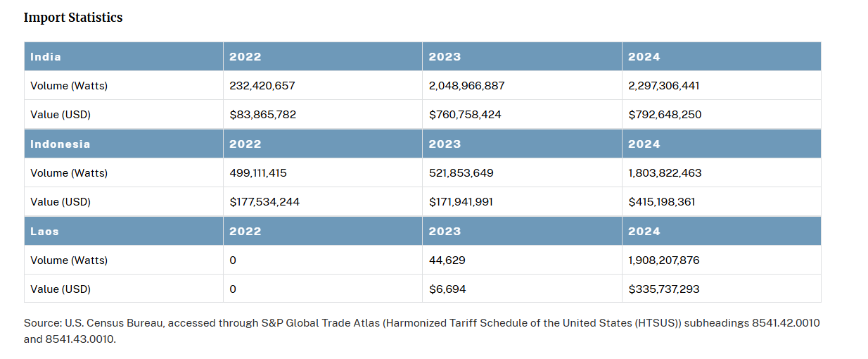Screen dimensions: 868x359
Task: Click the Indonesia section header
Action: coord(60,144)
